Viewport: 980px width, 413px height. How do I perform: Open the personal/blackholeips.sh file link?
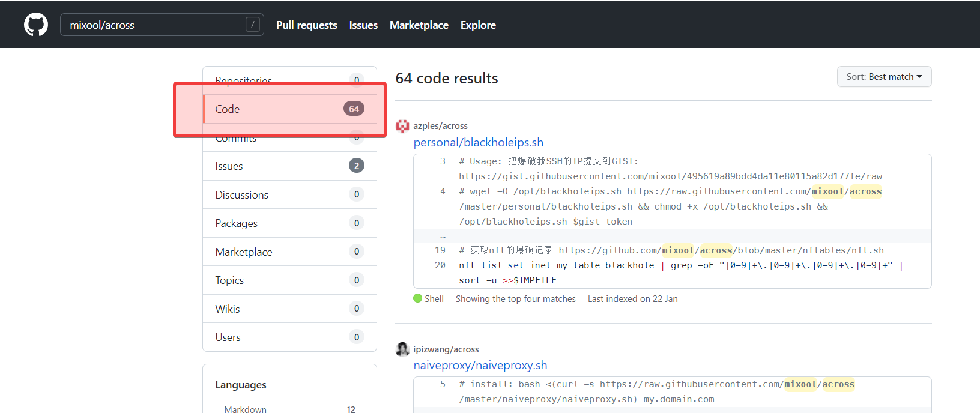(479, 142)
